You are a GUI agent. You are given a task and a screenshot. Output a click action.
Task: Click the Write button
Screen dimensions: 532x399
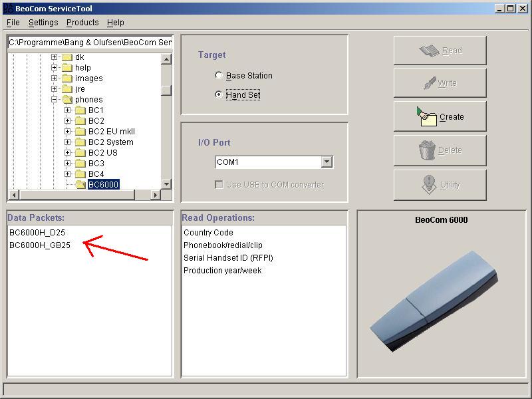pyautogui.click(x=440, y=82)
